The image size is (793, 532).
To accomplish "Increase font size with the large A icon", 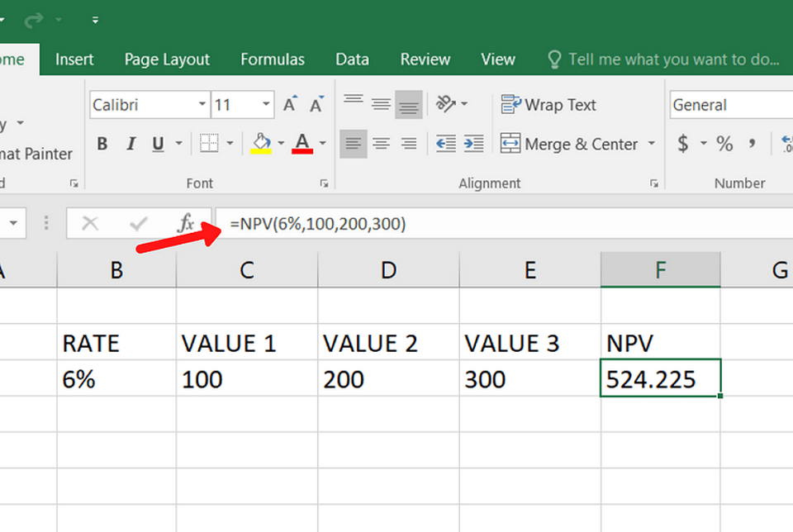I will (290, 104).
